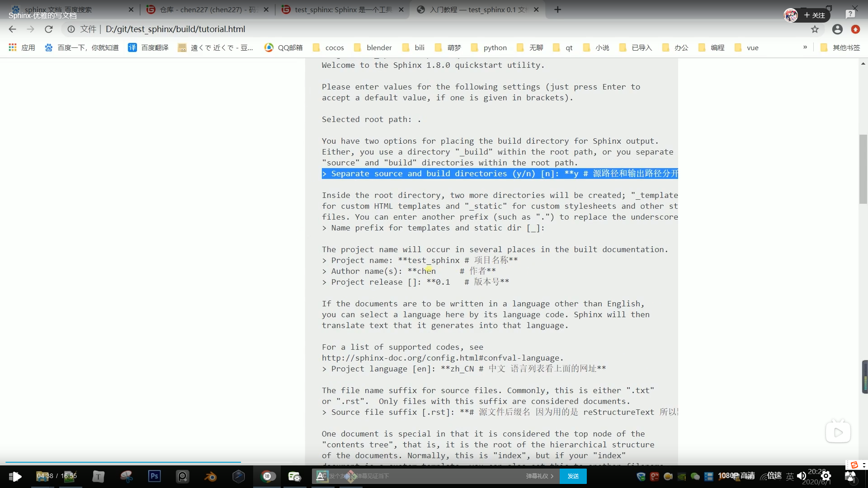
Task: Switch to the 仓库 - chen227 tab
Action: 208,9
